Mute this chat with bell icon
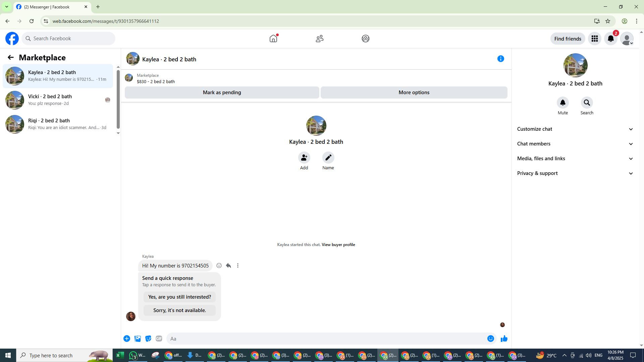 click(x=562, y=103)
